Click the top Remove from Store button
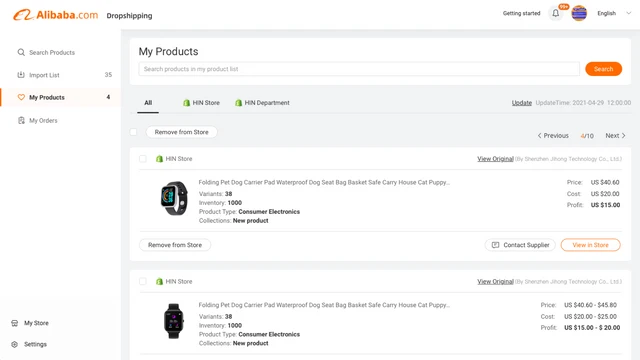Screen dimensions: 640x360 coord(182,132)
